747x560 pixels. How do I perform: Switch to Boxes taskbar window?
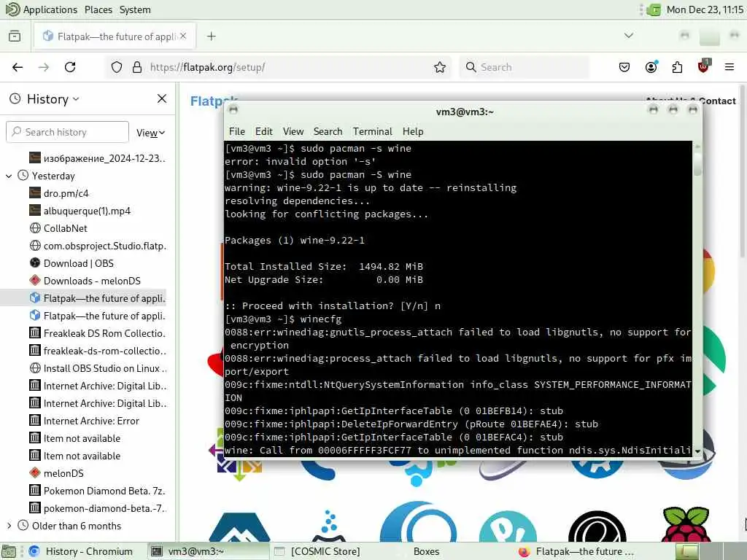pyautogui.click(x=426, y=551)
